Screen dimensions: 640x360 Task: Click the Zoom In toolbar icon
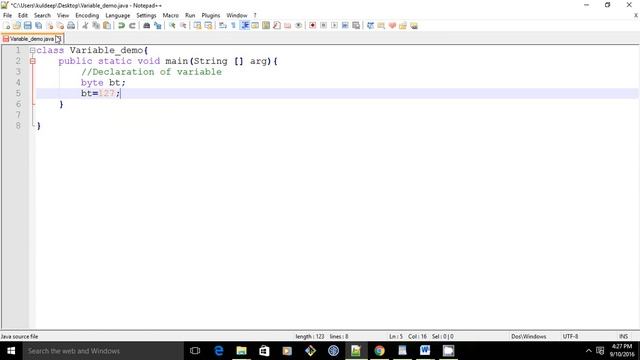[172, 25]
